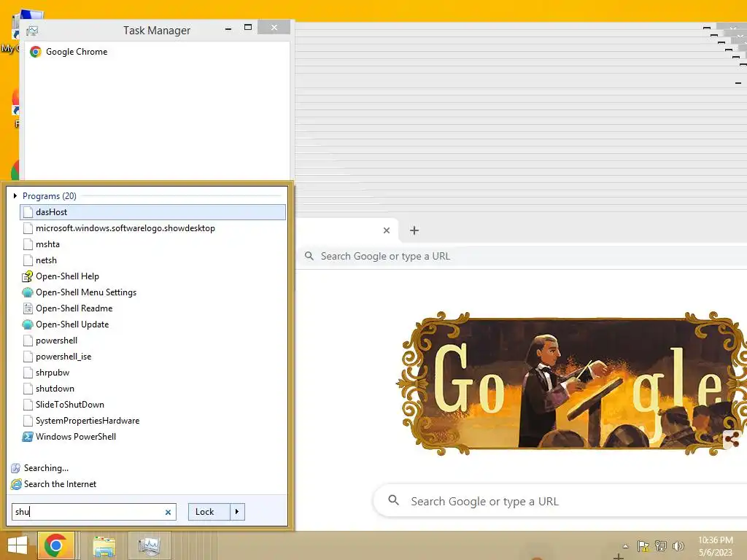Select shutdown in the results
Viewport: 747px width, 560px height.
click(x=153, y=389)
